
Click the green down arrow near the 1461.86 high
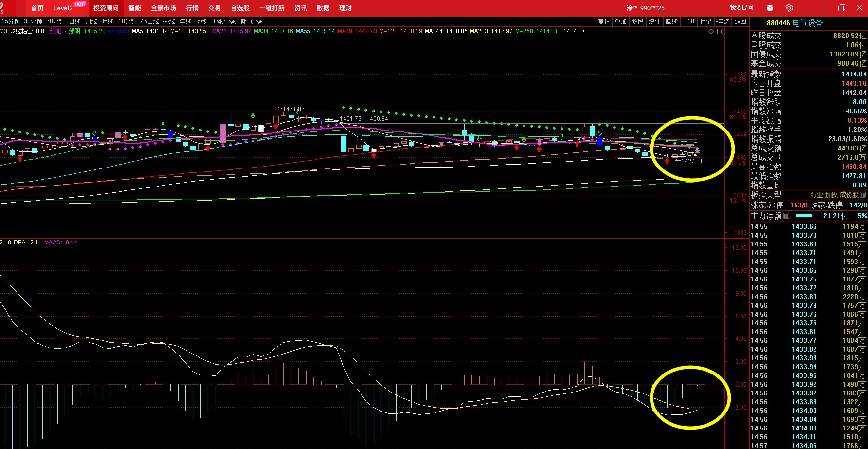click(x=298, y=112)
